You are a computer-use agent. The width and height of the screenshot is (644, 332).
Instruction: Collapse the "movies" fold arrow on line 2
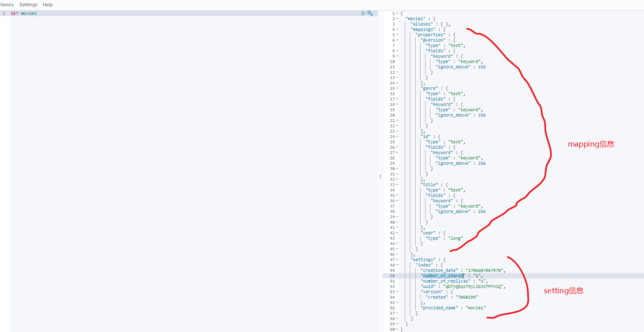(397, 19)
